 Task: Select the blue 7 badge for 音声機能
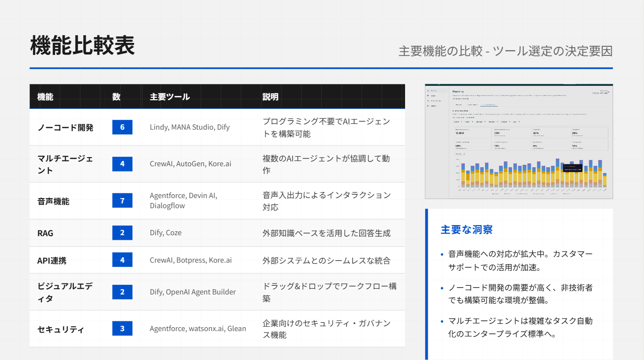122,200
